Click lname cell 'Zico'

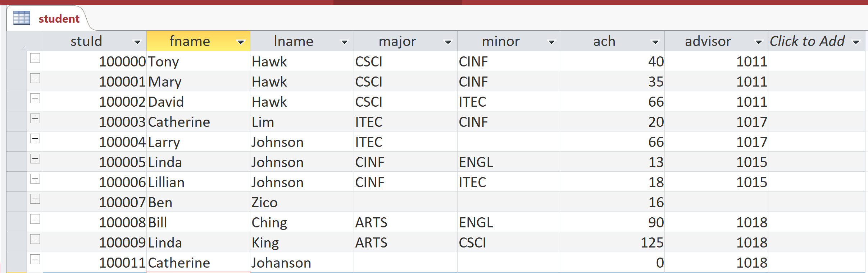click(x=302, y=202)
